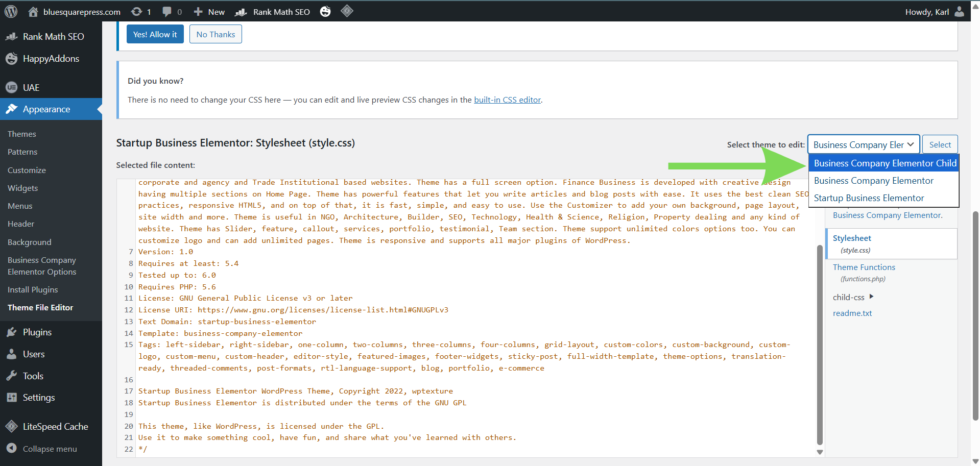Choose Business Company Elementor Child option
980x466 pixels.
pos(885,163)
